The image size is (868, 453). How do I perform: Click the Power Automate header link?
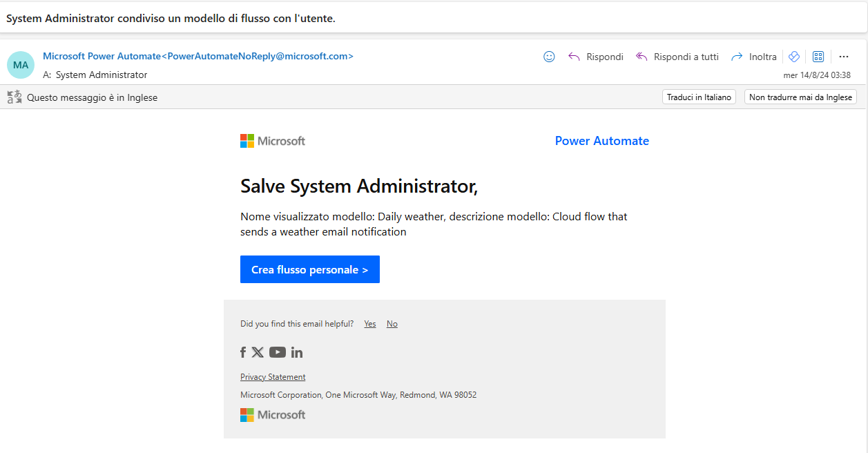[x=602, y=141]
